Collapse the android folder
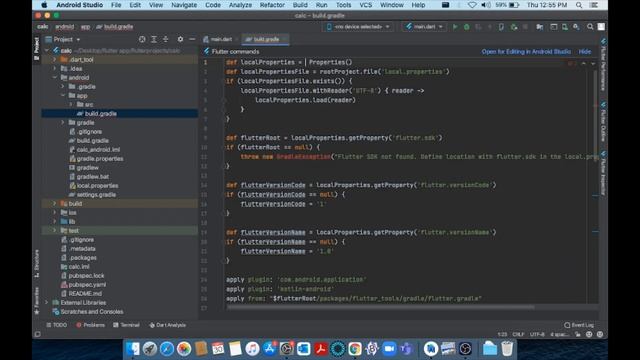The image size is (640, 360). tap(55, 78)
